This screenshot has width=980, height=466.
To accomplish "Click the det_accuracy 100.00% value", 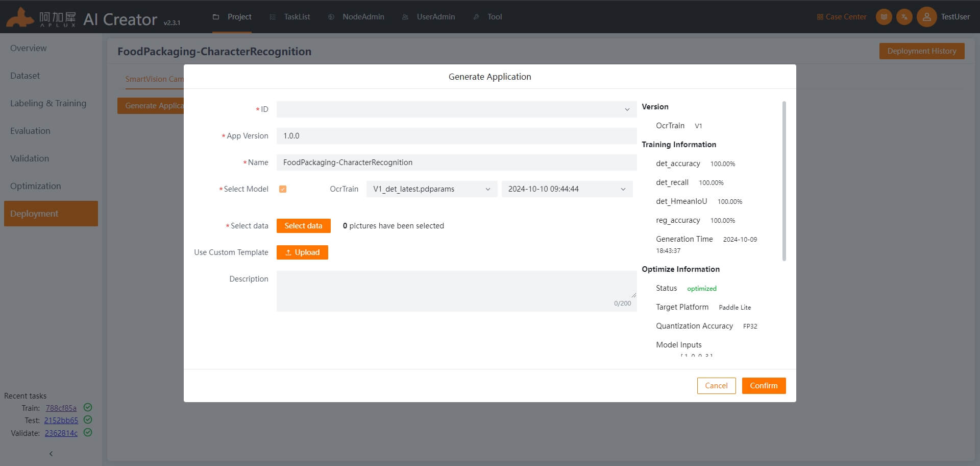I will pos(723,164).
